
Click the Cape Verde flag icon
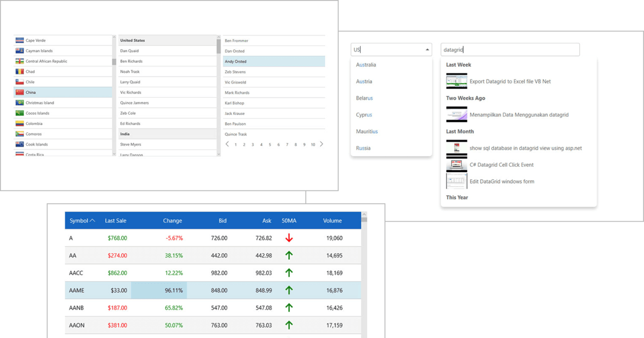click(x=20, y=40)
